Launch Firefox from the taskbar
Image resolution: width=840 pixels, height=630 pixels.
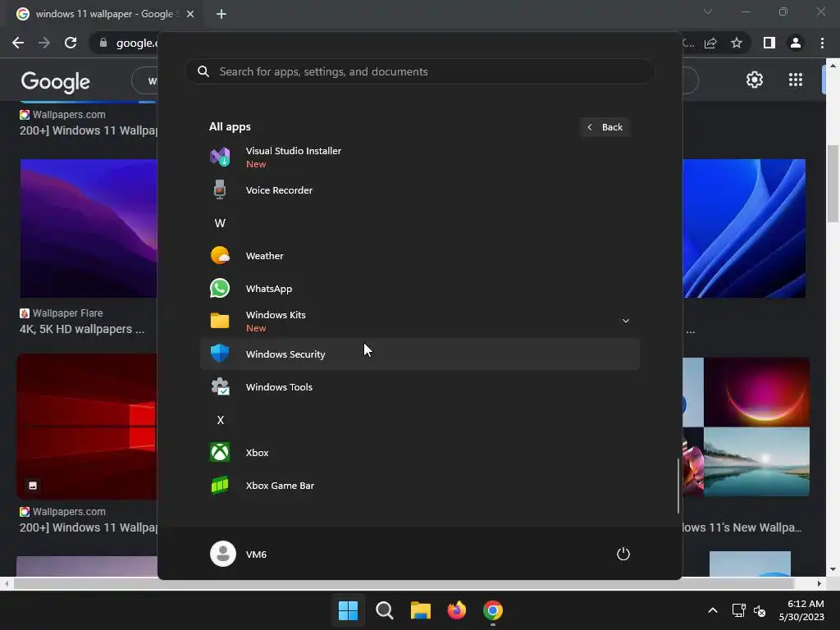click(456, 610)
